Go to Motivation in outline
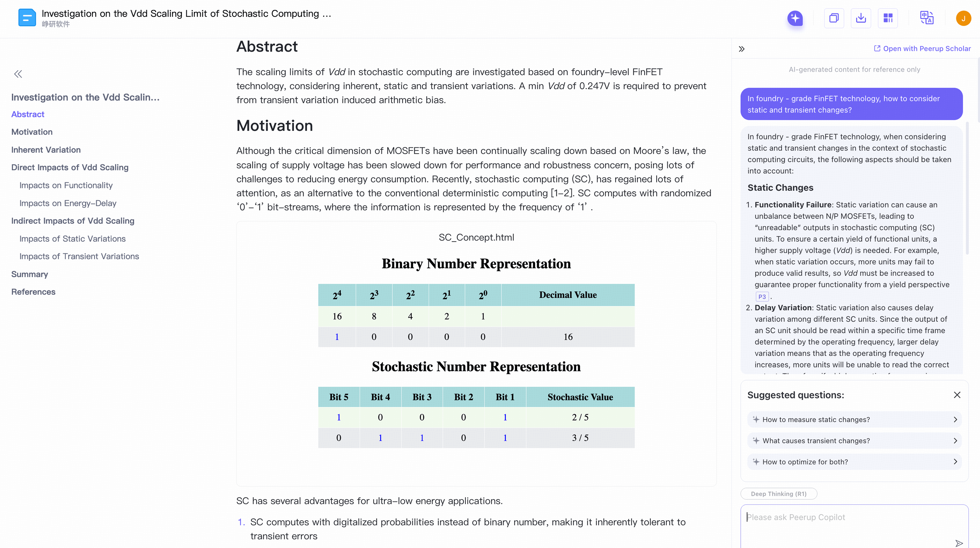This screenshot has width=980, height=548. point(32,132)
